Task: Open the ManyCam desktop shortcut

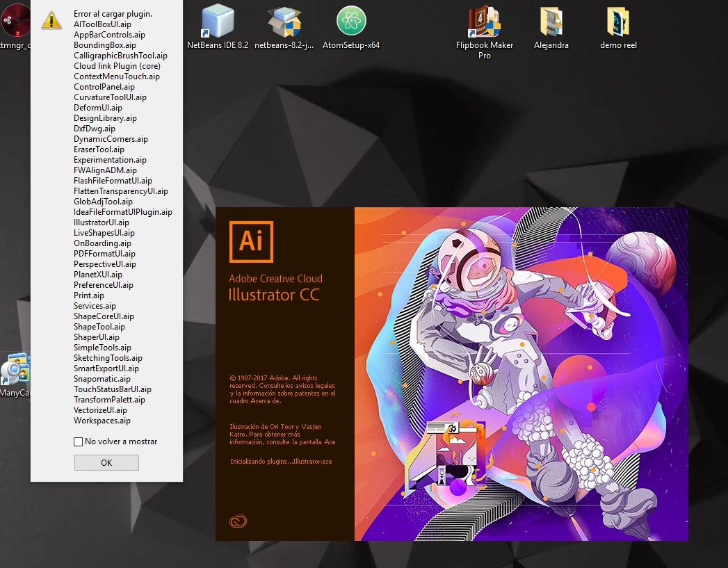Action: click(x=15, y=375)
